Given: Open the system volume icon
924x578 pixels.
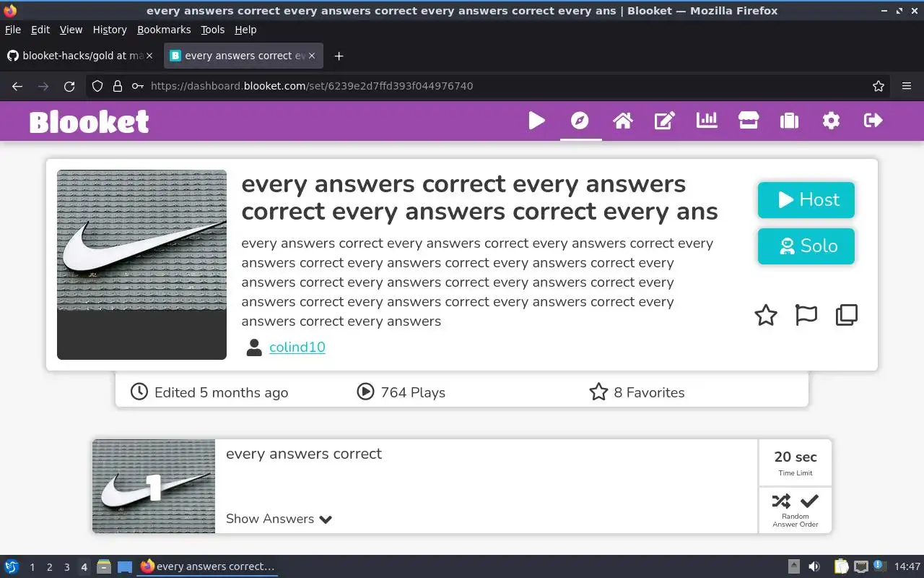Looking at the screenshot, I should click(814, 567).
